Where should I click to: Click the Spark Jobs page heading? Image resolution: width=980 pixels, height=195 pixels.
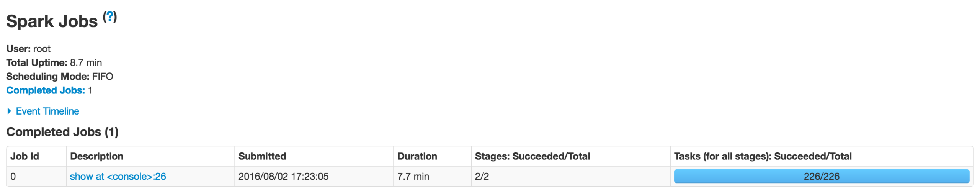(52, 21)
